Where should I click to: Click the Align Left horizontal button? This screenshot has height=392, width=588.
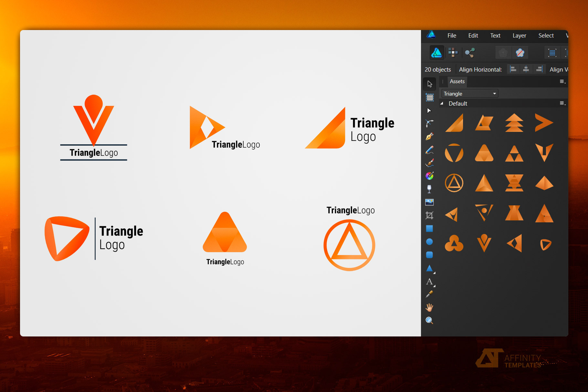pos(513,69)
